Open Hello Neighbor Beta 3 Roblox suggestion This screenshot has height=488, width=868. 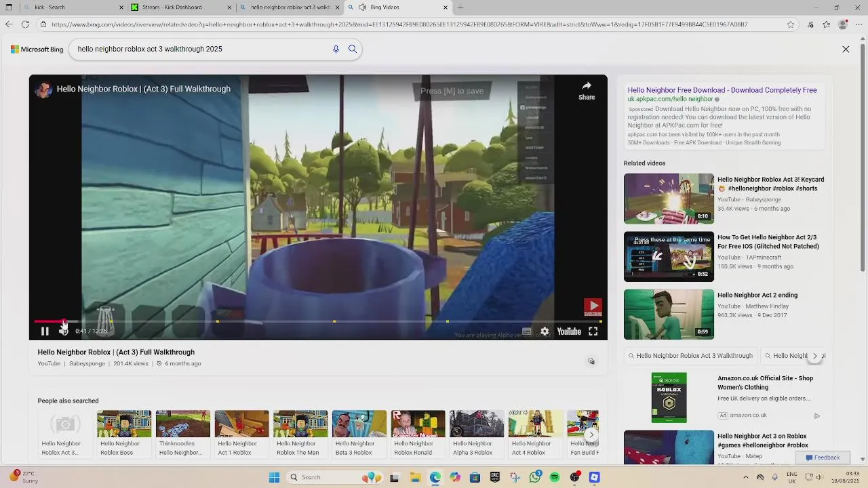[359, 433]
